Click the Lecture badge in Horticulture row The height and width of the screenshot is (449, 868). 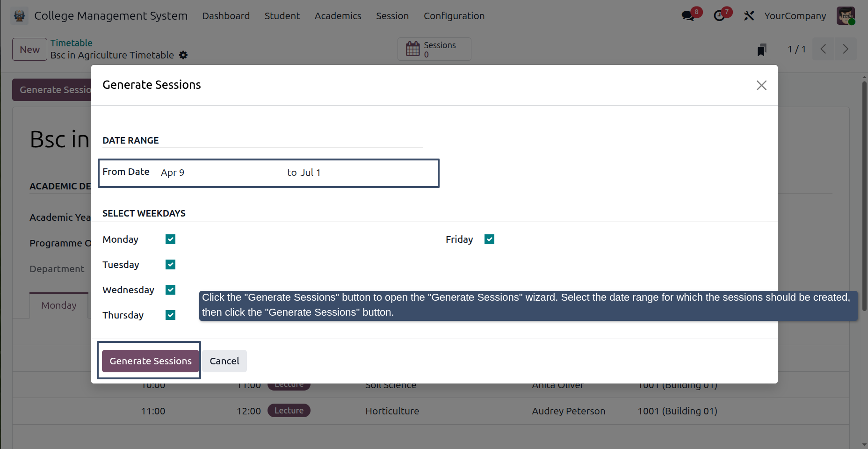coord(289,411)
